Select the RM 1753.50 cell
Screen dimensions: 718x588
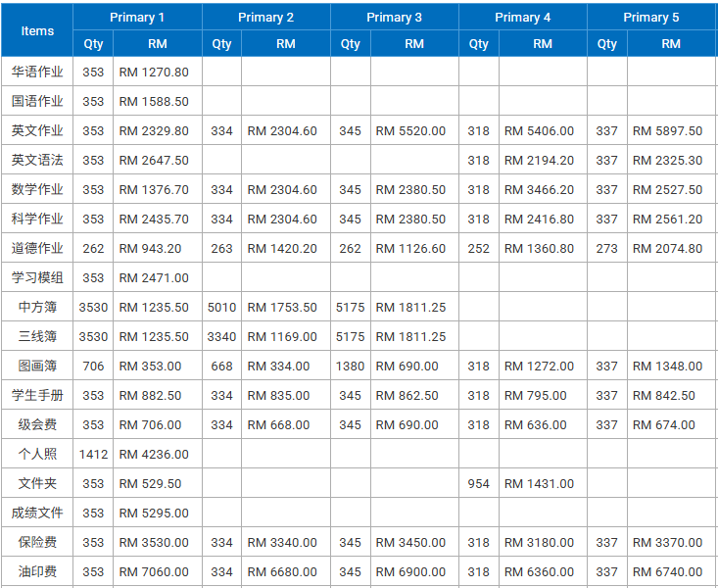pyautogui.click(x=286, y=307)
